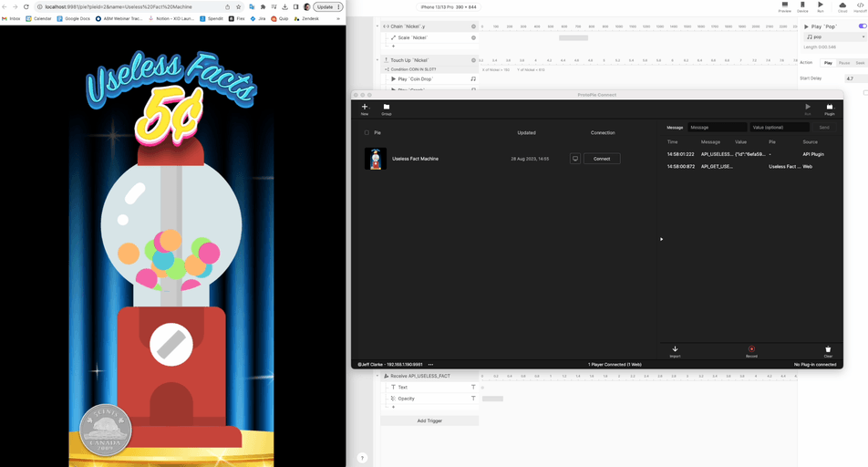Screen dimensions: 868x467
Task: Click the Value (optional) input field
Action: click(780, 128)
